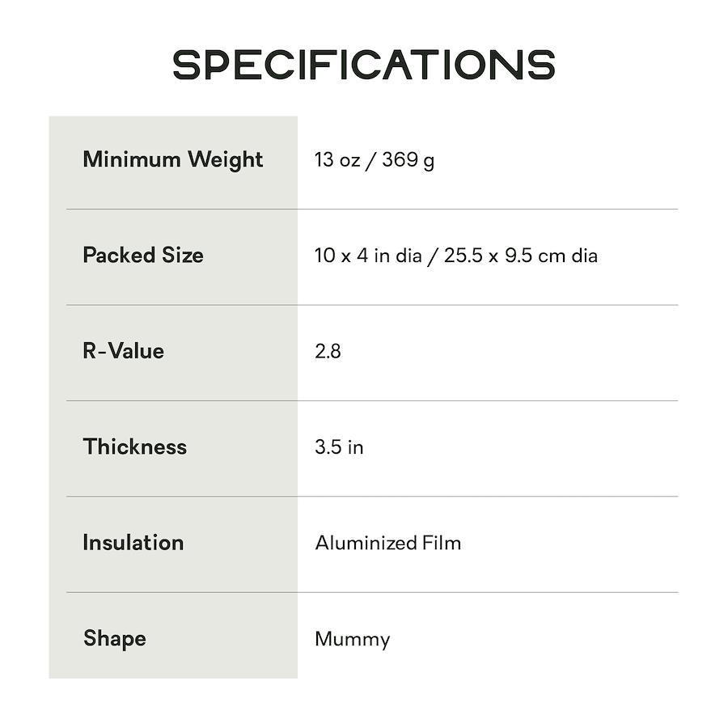Click the SPECIFICATIONS heading

point(363,65)
